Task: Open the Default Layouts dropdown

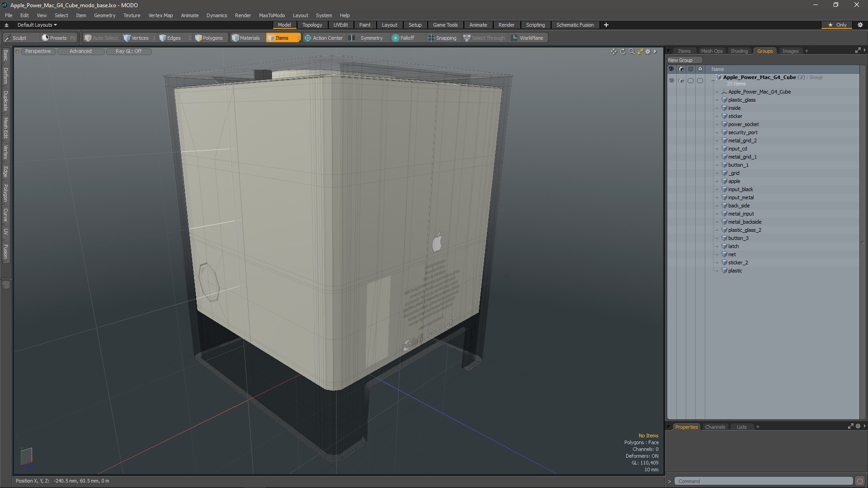Action: click(x=37, y=25)
